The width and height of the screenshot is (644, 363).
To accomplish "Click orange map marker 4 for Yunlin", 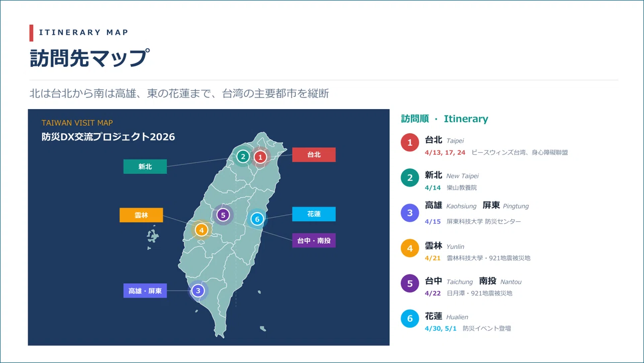I will [x=201, y=230].
